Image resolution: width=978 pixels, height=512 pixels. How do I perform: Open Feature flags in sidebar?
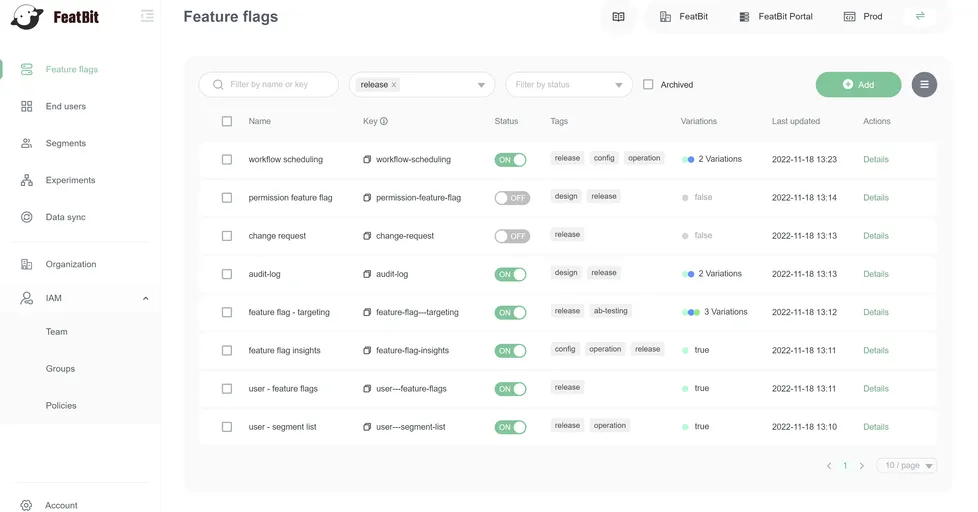point(72,69)
